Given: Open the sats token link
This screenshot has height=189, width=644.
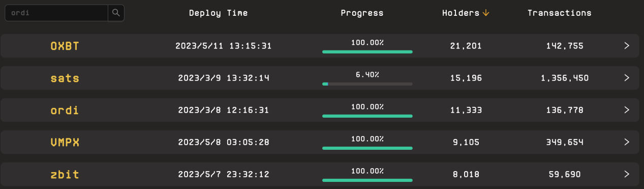Looking at the screenshot, I should pyautogui.click(x=65, y=78).
